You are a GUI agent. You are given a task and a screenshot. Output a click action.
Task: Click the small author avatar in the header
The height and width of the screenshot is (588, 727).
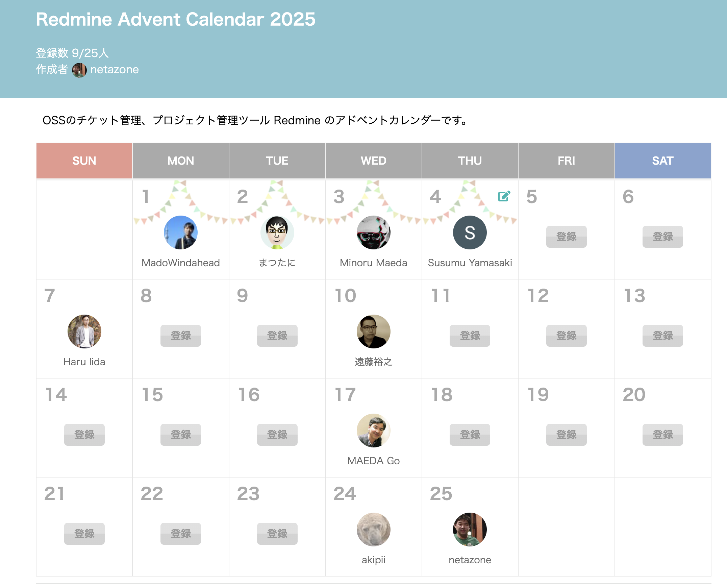pyautogui.click(x=79, y=70)
